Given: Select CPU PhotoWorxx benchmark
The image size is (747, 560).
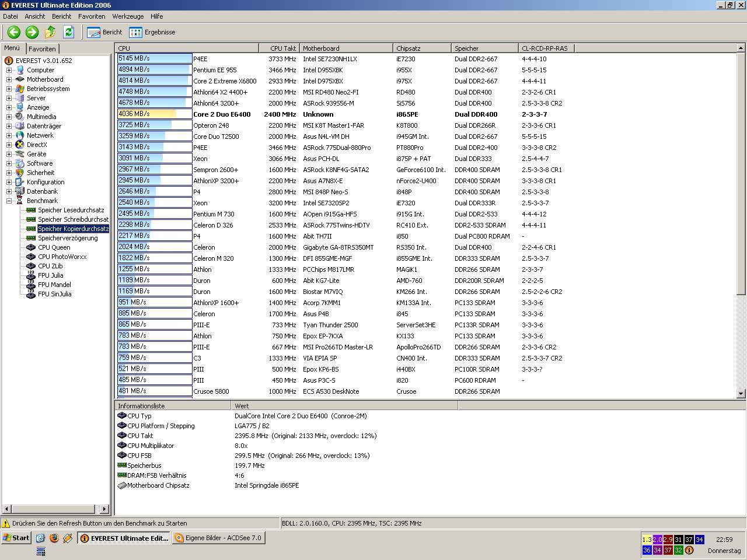Looking at the screenshot, I should click(x=62, y=257).
